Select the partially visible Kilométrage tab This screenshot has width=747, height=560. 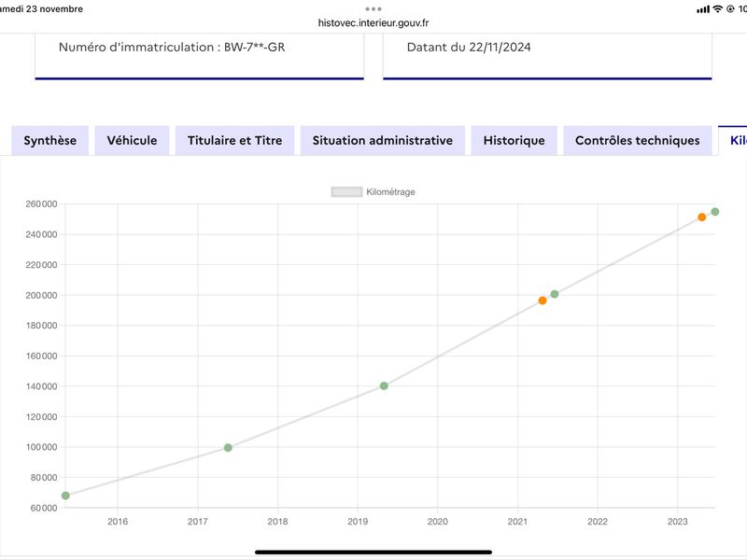(733, 141)
